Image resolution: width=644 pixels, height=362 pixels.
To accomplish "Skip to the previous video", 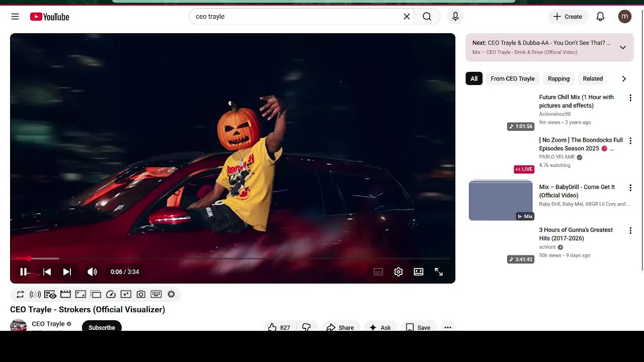I will pyautogui.click(x=47, y=272).
